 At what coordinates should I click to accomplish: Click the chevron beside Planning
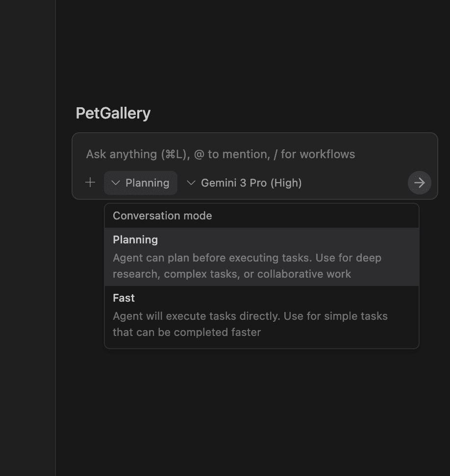116,183
